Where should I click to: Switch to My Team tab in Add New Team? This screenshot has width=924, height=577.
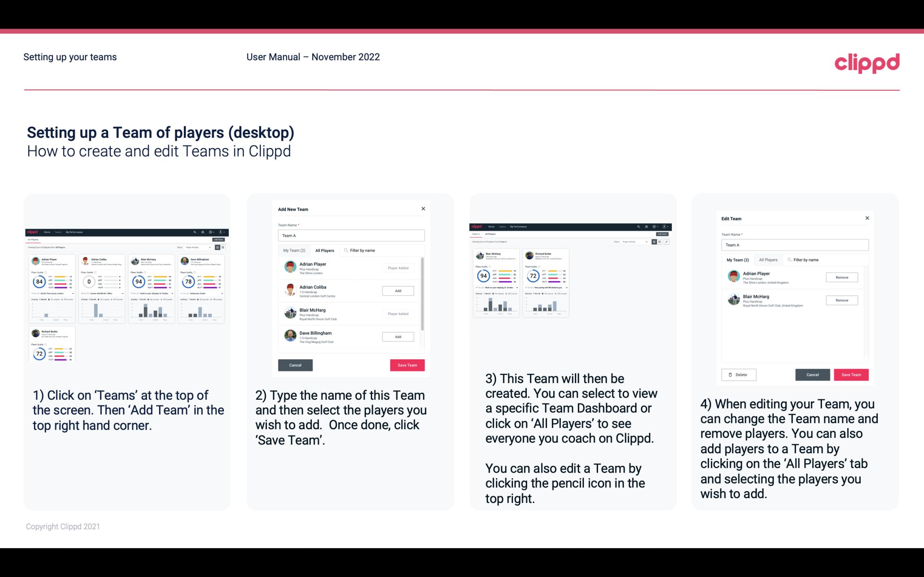pos(294,250)
